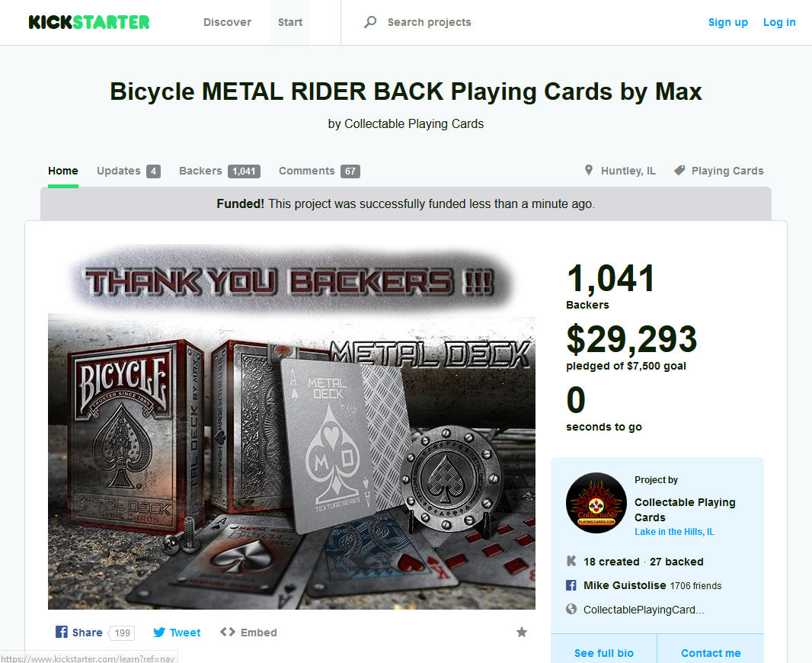The image size is (812, 663).
Task: Click the star remind-me icon
Action: [x=522, y=632]
